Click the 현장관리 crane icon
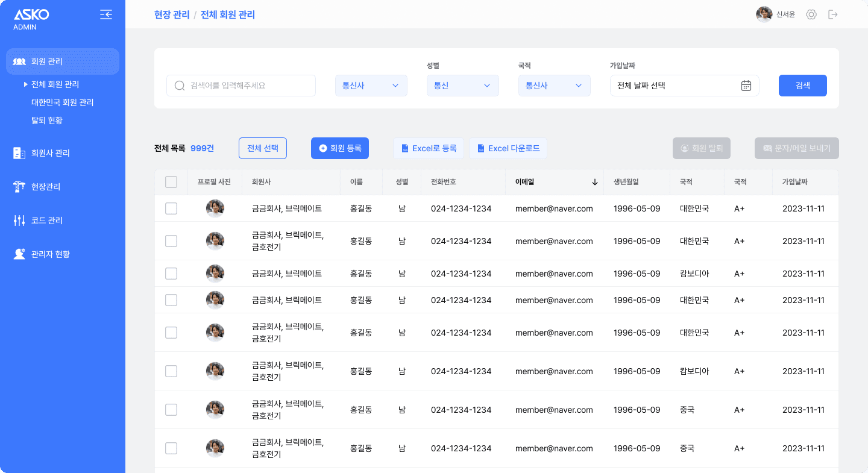The width and height of the screenshot is (868, 473). pyautogui.click(x=19, y=187)
